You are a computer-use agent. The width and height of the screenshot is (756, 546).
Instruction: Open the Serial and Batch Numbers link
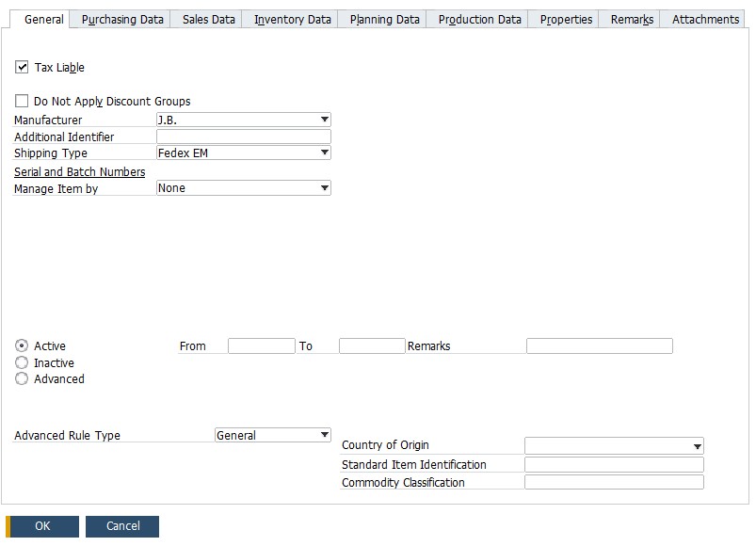coord(78,171)
